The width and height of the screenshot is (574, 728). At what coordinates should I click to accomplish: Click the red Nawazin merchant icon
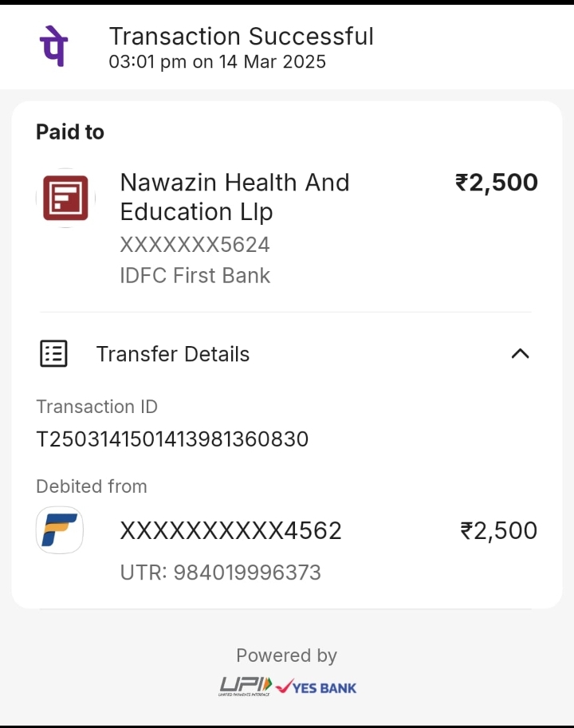[x=65, y=198]
